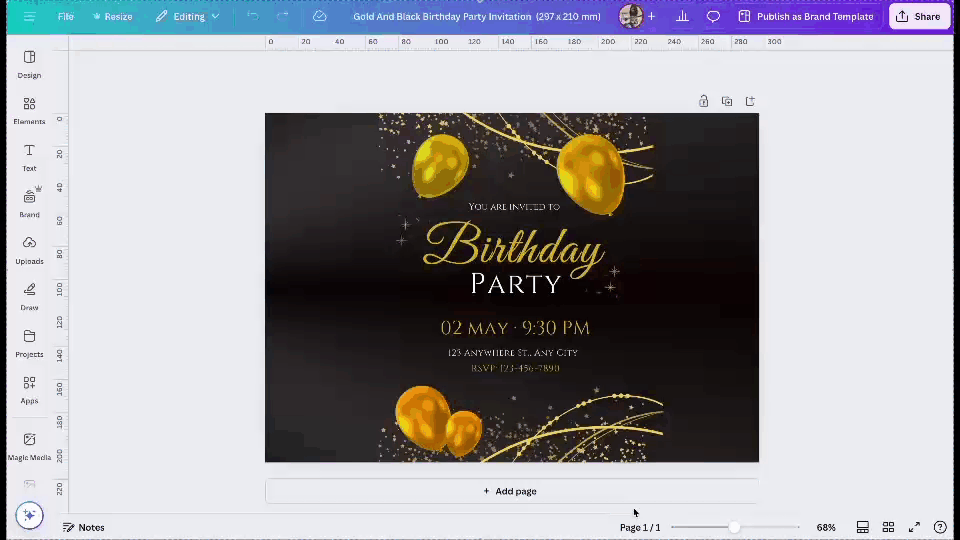Open the Notes panel
Viewport: 960px width, 540px height.
(x=84, y=527)
